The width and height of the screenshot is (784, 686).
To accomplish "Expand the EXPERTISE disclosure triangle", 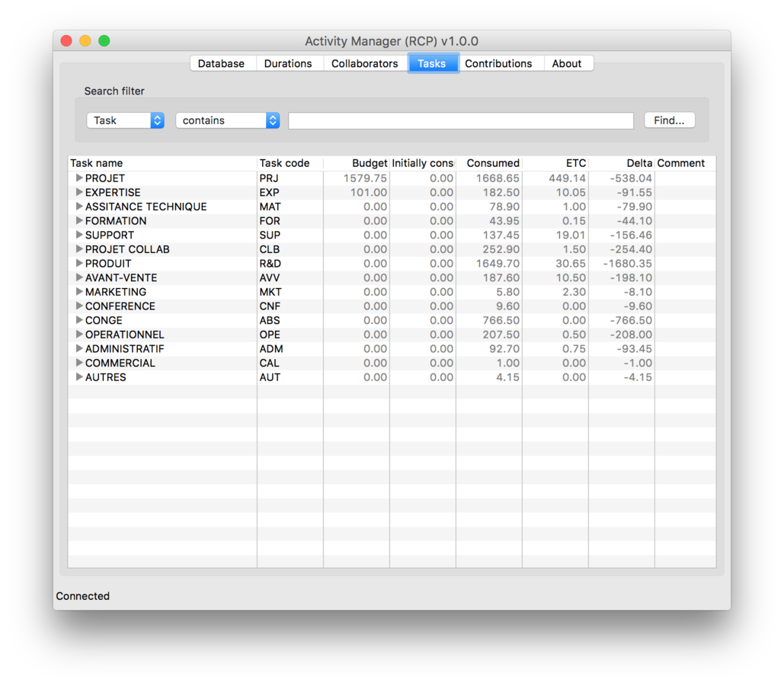I will 79,192.
